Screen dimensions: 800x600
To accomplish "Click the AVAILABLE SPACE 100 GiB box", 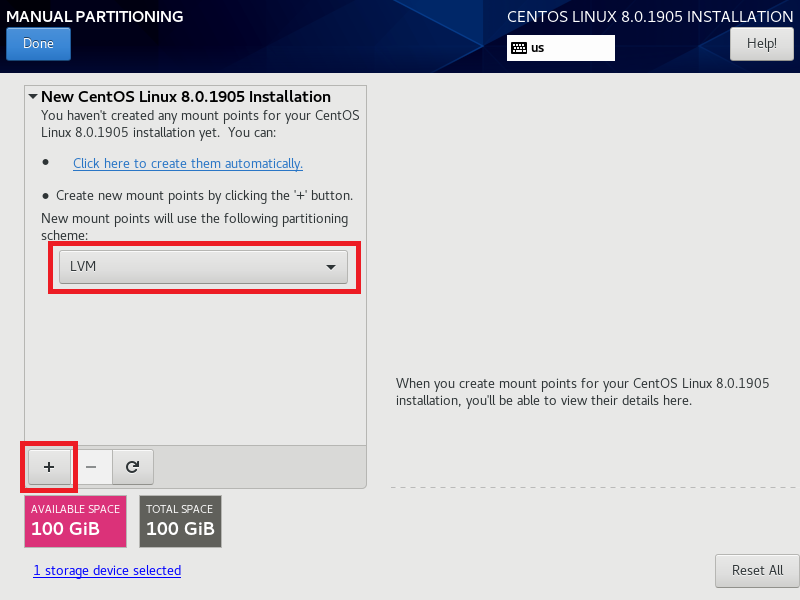I will [x=76, y=521].
